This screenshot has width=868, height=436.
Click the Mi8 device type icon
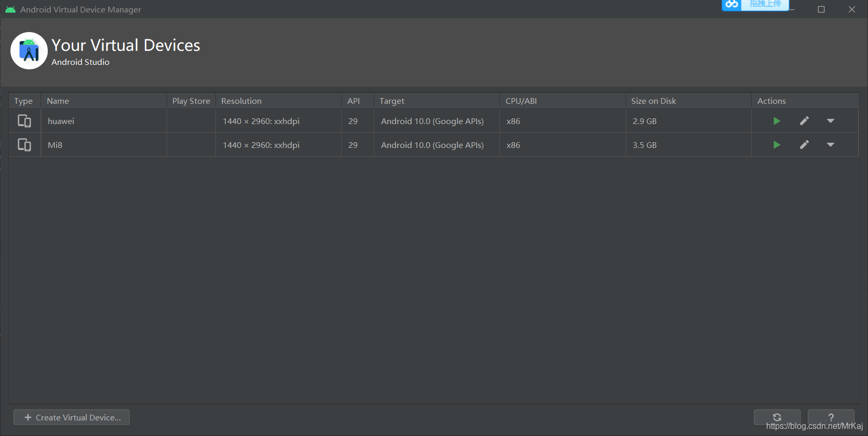(24, 145)
